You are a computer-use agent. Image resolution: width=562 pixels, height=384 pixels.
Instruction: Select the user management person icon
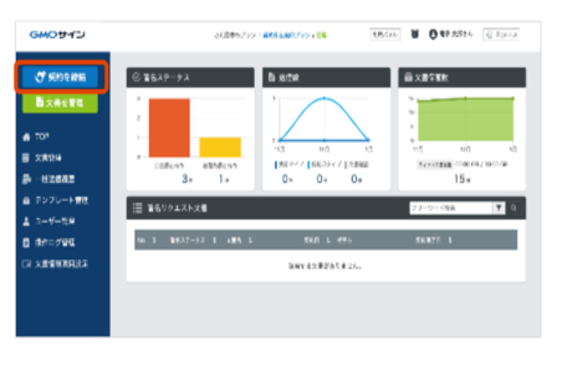(26, 221)
